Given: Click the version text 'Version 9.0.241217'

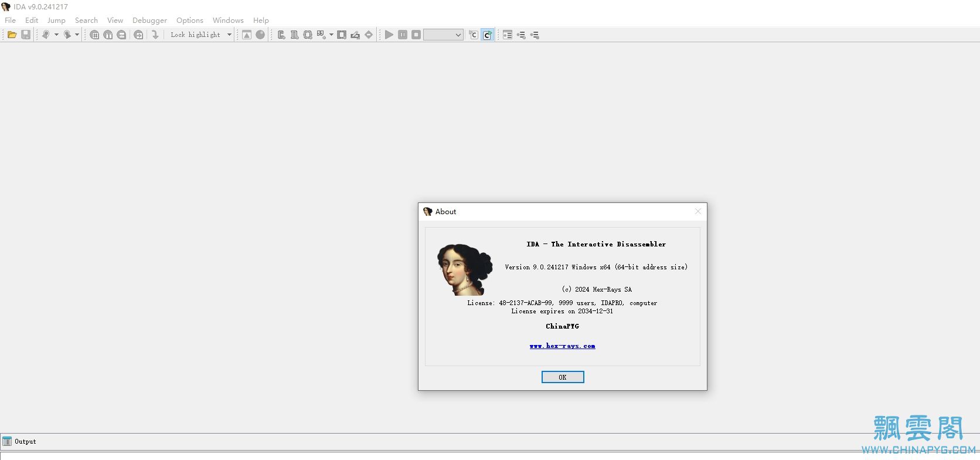Looking at the screenshot, I should click(x=536, y=267).
